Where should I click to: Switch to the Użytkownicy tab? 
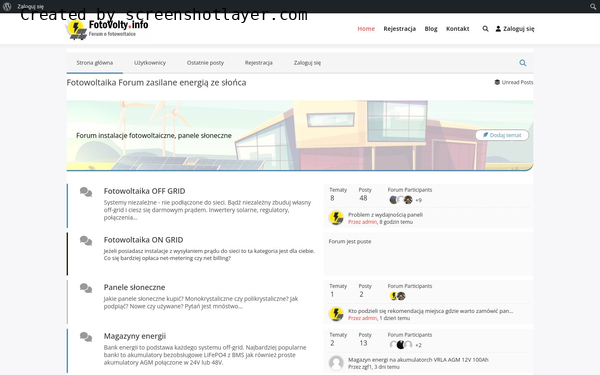coord(150,63)
